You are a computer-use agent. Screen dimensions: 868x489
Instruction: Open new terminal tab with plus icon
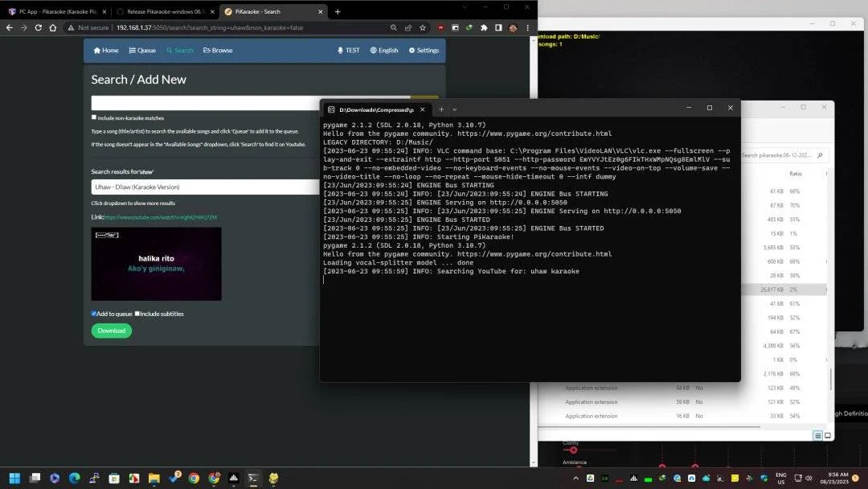click(441, 109)
